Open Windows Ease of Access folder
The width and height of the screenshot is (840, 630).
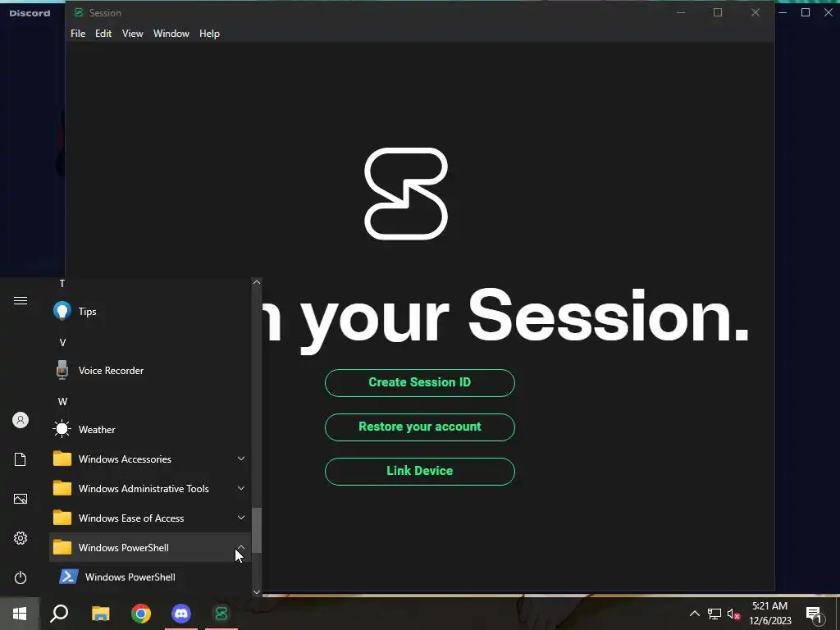149,518
